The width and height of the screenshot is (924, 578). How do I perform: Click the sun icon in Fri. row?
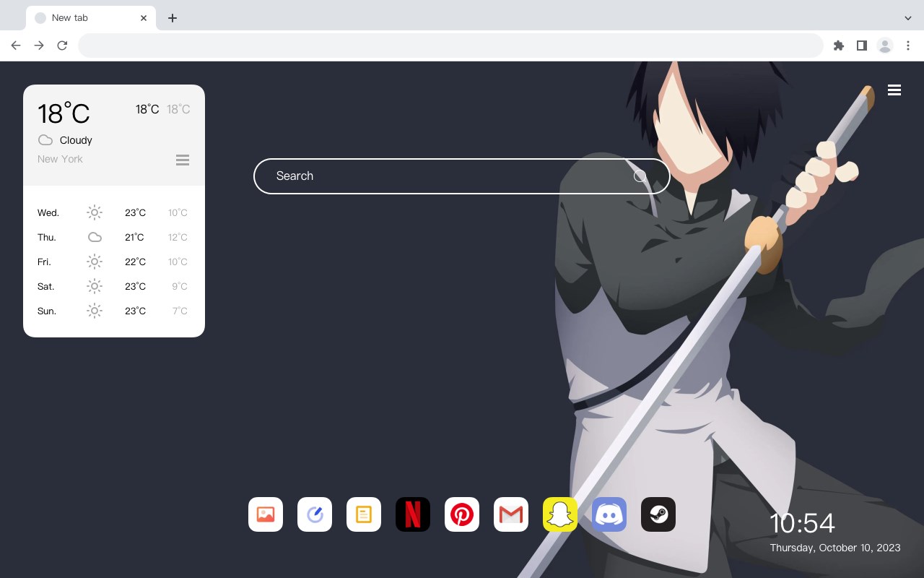[x=95, y=262]
